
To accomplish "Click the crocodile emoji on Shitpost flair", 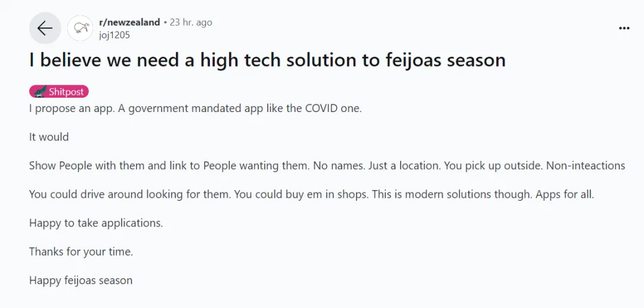I will (39, 91).
